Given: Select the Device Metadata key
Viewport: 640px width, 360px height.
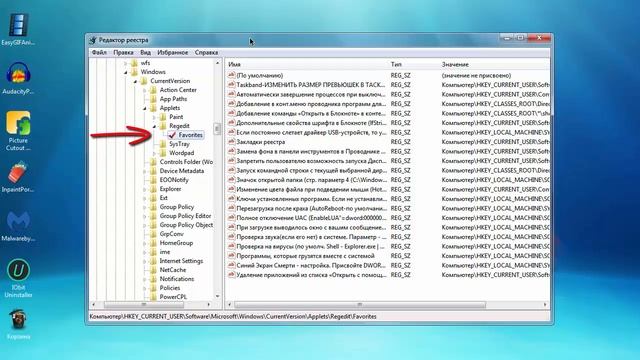Looking at the screenshot, I should click(182, 171).
